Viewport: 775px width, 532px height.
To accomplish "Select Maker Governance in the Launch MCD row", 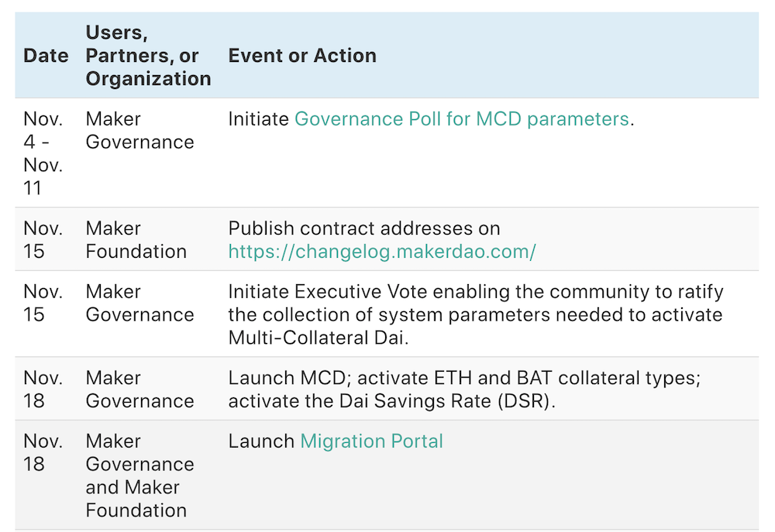I will click(x=139, y=389).
